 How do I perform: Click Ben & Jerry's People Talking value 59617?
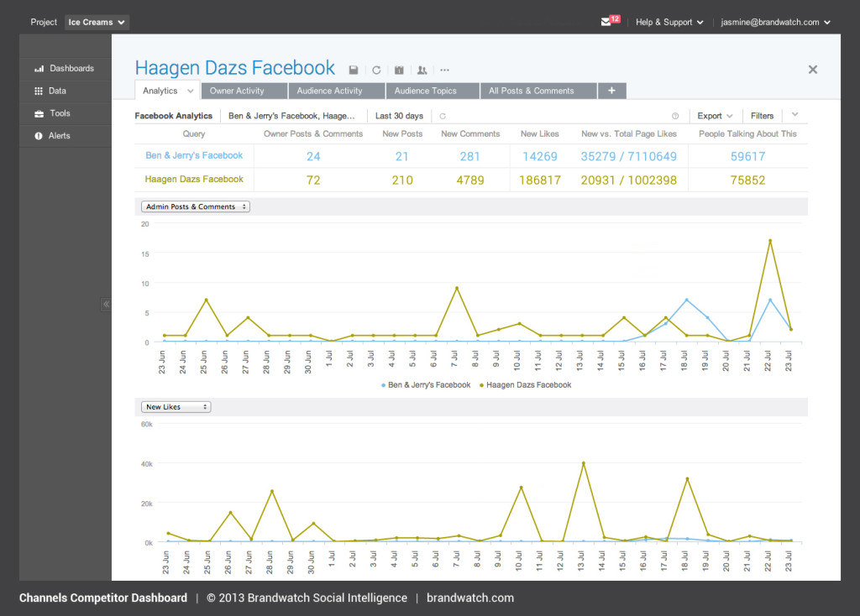[x=747, y=157]
